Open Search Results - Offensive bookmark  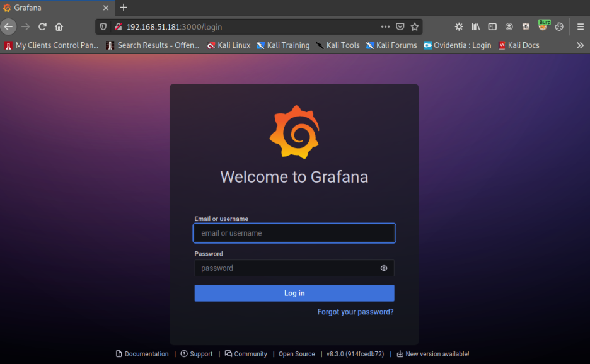pos(153,45)
